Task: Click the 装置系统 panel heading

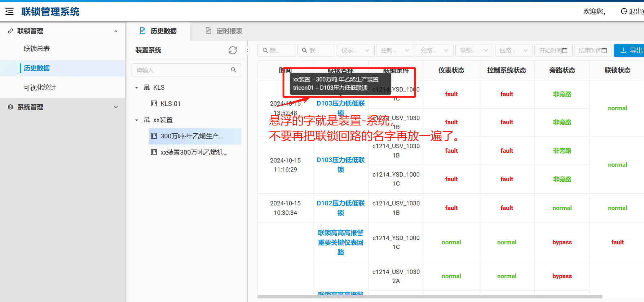Action: point(148,50)
